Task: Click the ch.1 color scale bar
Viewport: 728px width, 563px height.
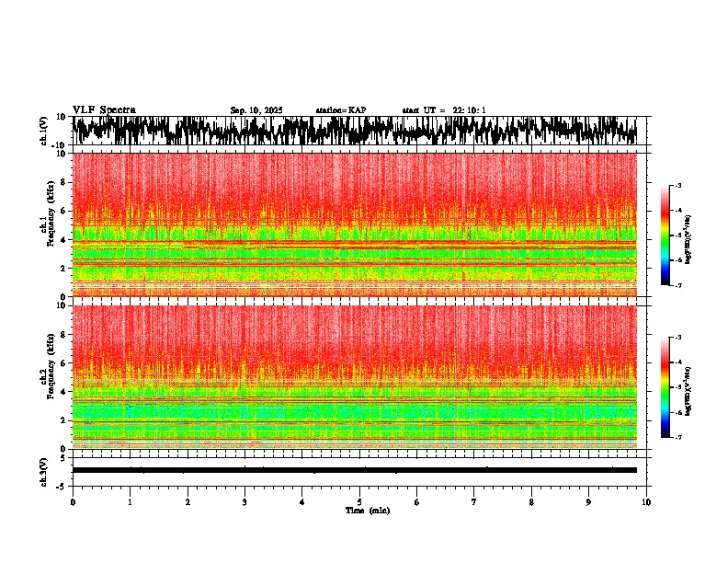Action: pos(665,235)
